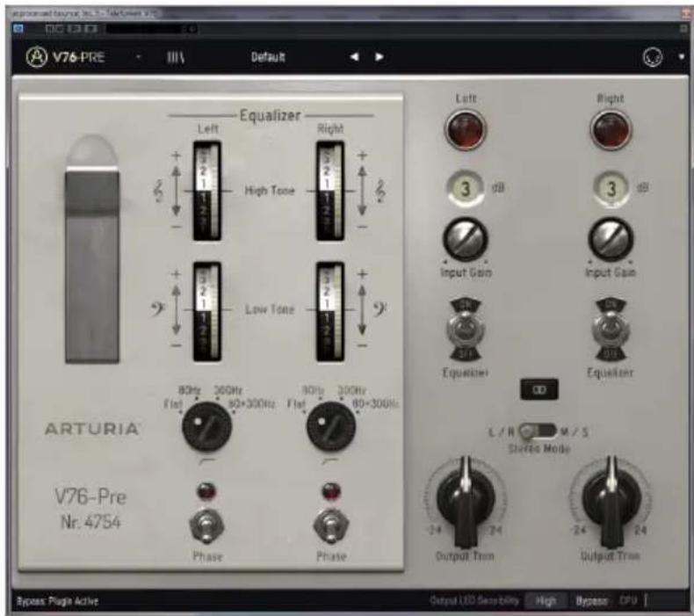
Task: Click the left treble clef symbol
Action: (158, 192)
